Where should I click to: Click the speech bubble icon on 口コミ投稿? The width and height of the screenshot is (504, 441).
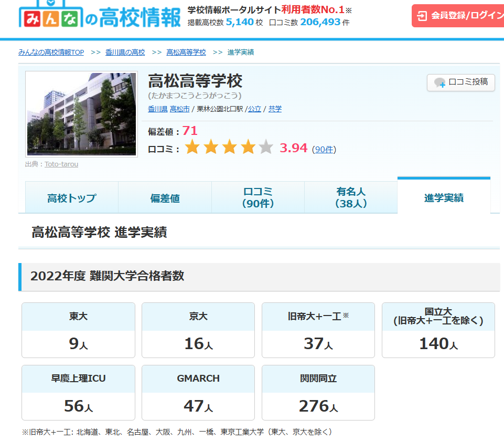tap(439, 82)
